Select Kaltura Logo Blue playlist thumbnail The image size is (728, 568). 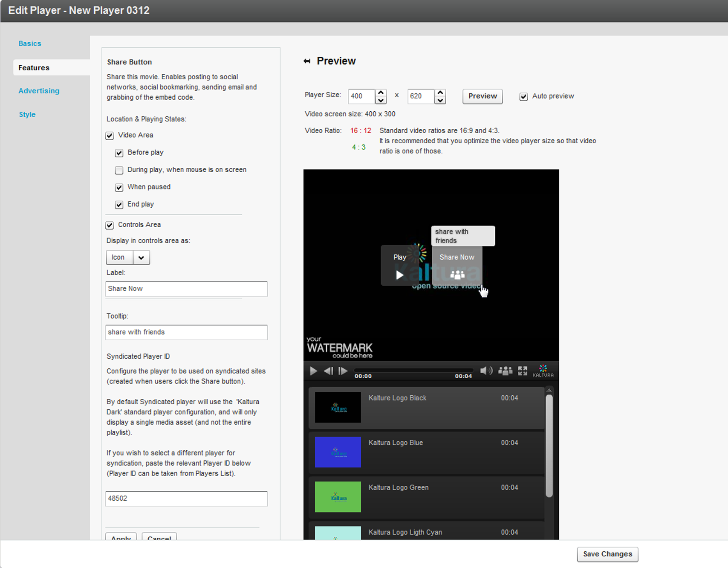338,452
